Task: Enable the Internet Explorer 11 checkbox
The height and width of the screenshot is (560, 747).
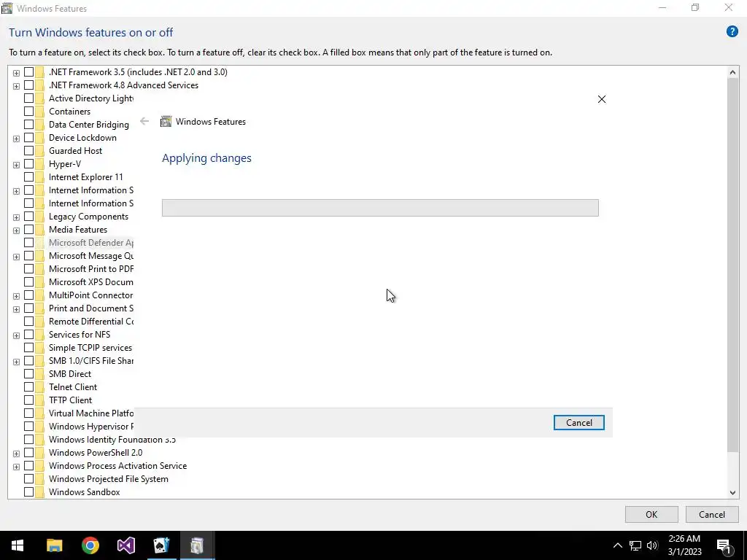Action: (28, 177)
